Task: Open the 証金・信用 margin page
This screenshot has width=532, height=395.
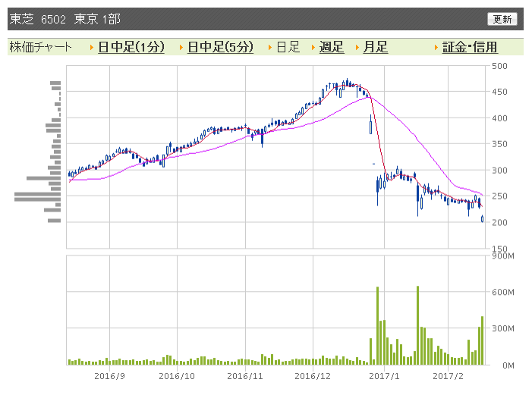Action: click(x=470, y=47)
